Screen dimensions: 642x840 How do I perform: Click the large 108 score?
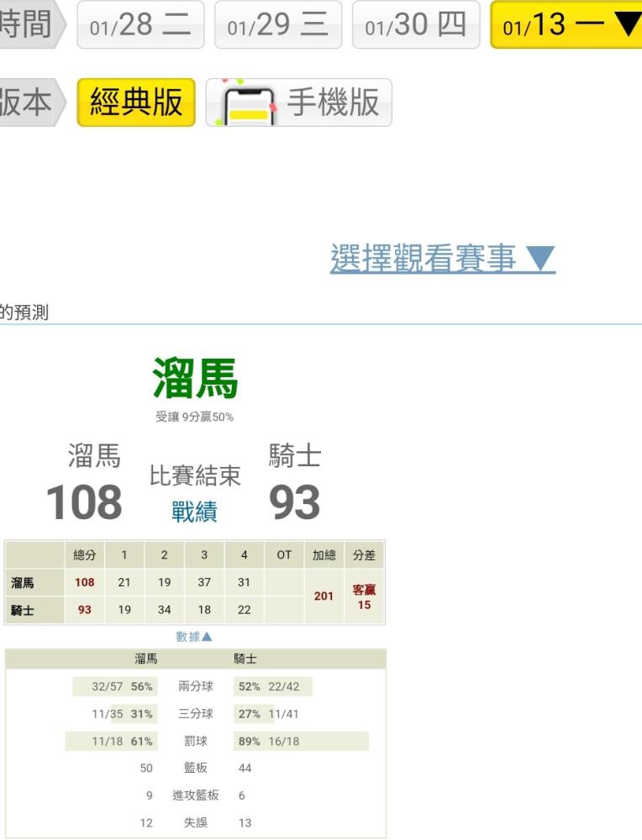[84, 502]
